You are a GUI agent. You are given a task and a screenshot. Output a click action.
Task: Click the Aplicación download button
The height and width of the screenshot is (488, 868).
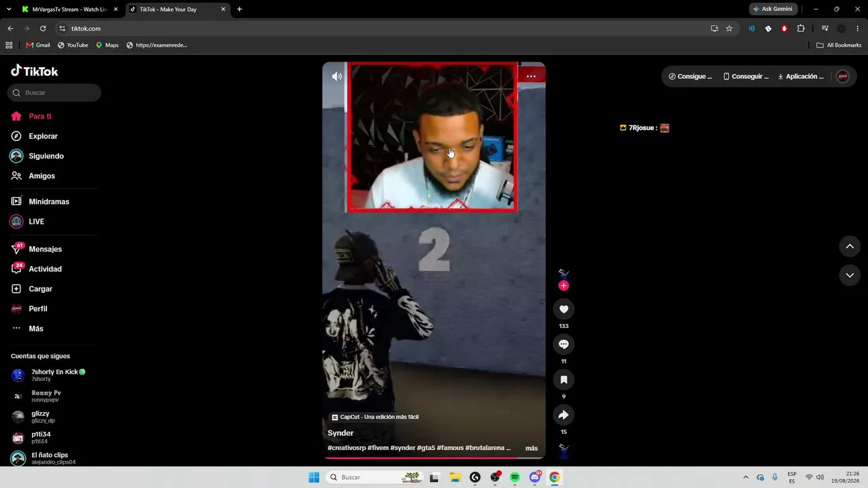pyautogui.click(x=801, y=77)
